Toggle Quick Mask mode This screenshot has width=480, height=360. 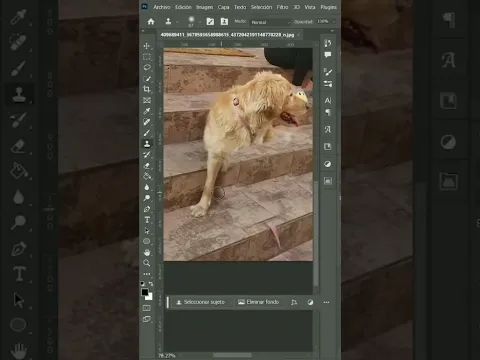point(147,308)
